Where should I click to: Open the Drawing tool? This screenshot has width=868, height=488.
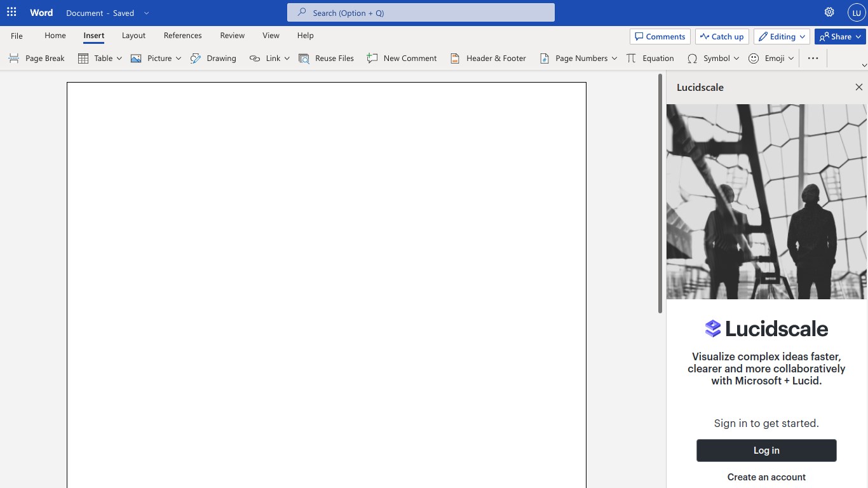[214, 58]
